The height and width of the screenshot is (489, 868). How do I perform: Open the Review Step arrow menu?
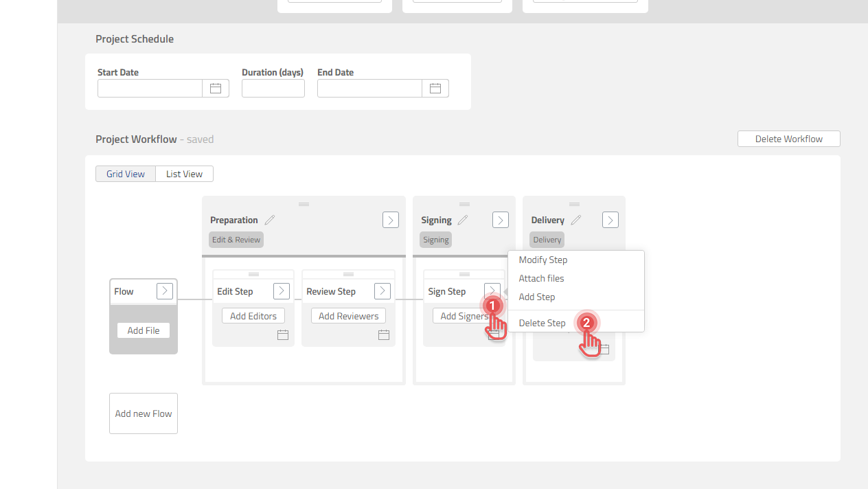click(382, 291)
